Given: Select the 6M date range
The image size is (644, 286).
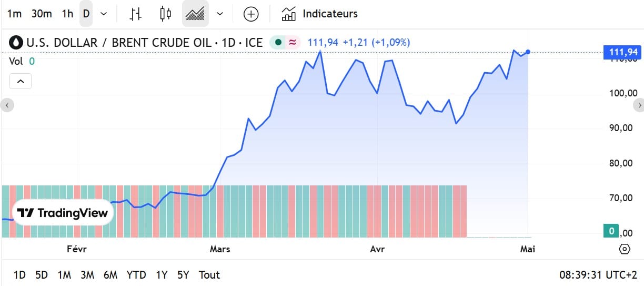Looking at the screenshot, I should coord(110,274).
